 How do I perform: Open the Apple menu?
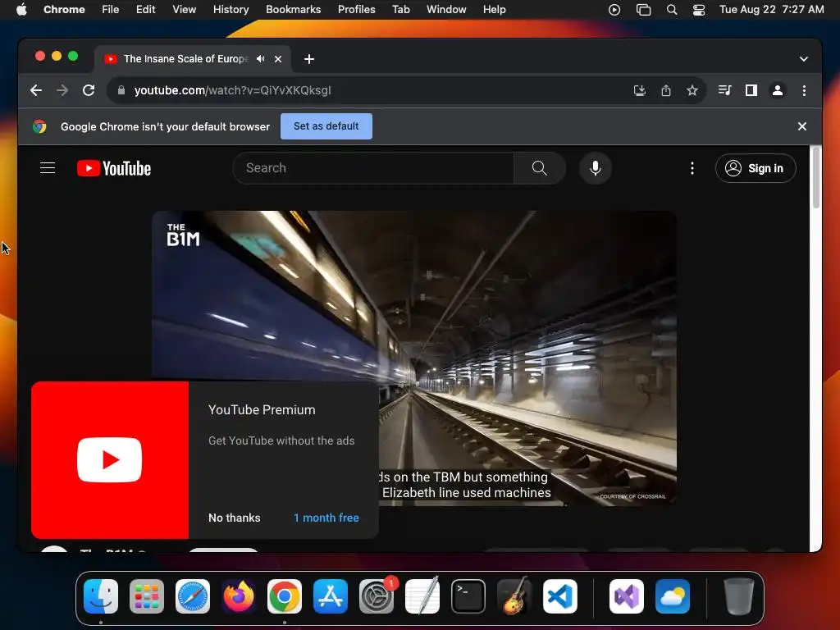click(21, 10)
